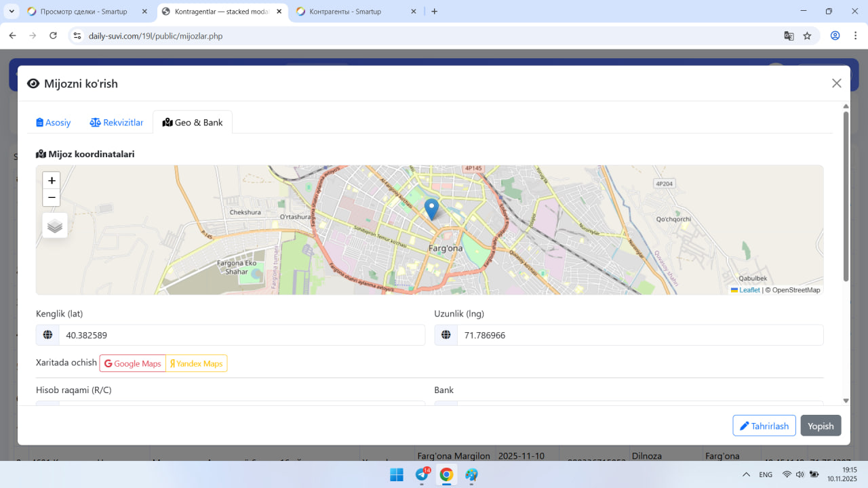Switch to the Rekvizitlar tab
The height and width of the screenshot is (488, 868).
tap(117, 123)
